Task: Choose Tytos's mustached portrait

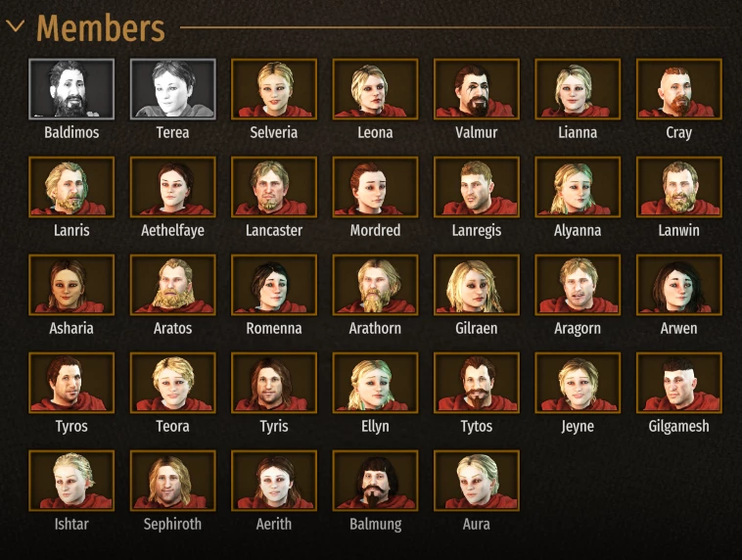Action: click(477, 383)
